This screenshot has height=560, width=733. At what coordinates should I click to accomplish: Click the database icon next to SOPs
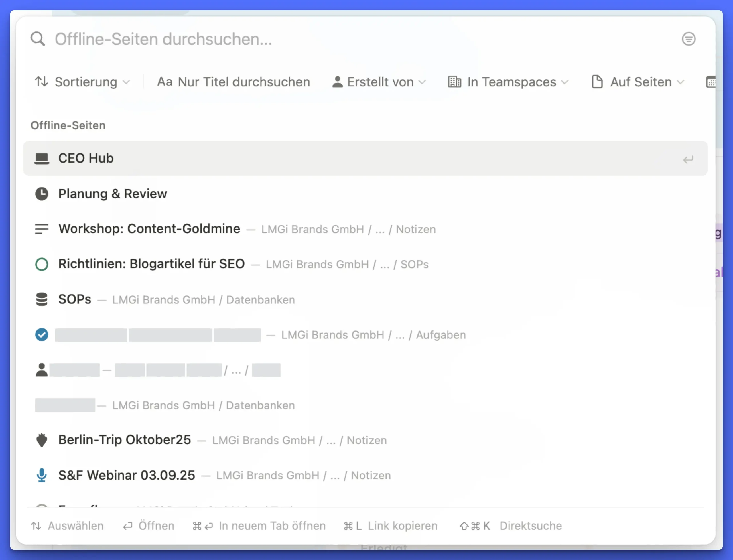coord(42,299)
